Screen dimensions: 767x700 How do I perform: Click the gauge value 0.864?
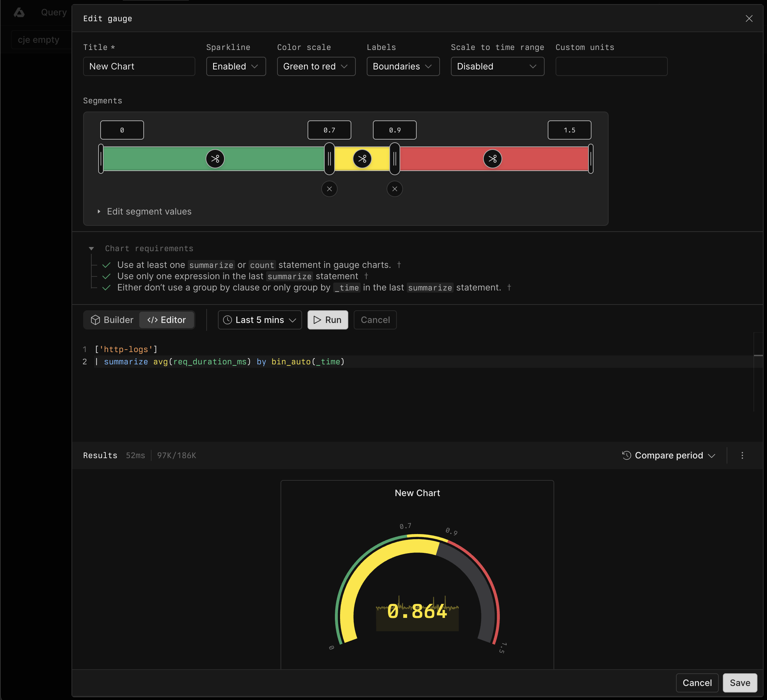tap(417, 612)
